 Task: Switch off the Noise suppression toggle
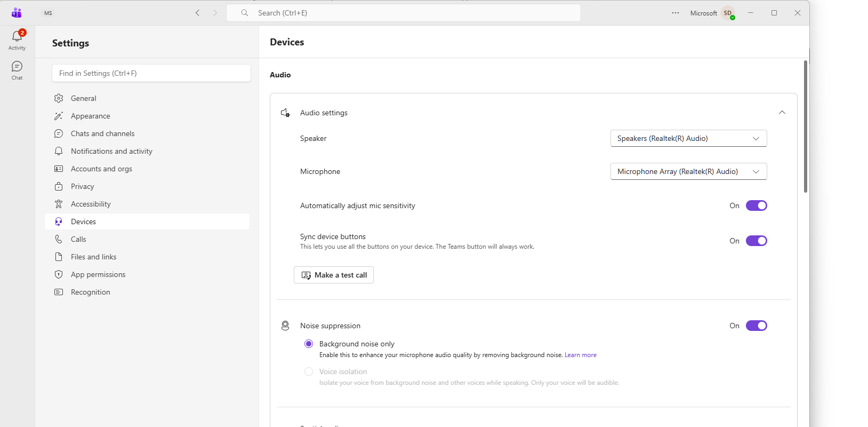756,326
